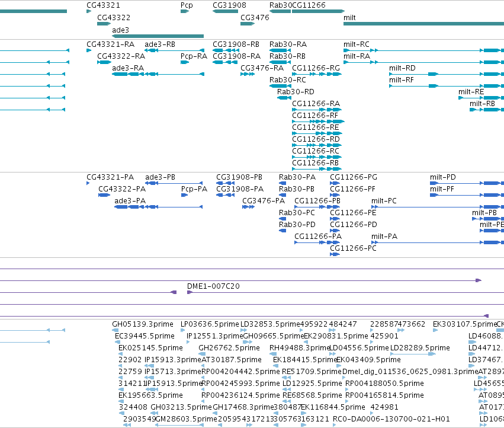Select transcript Rab30-RB
504x428 pixels.
point(280,62)
